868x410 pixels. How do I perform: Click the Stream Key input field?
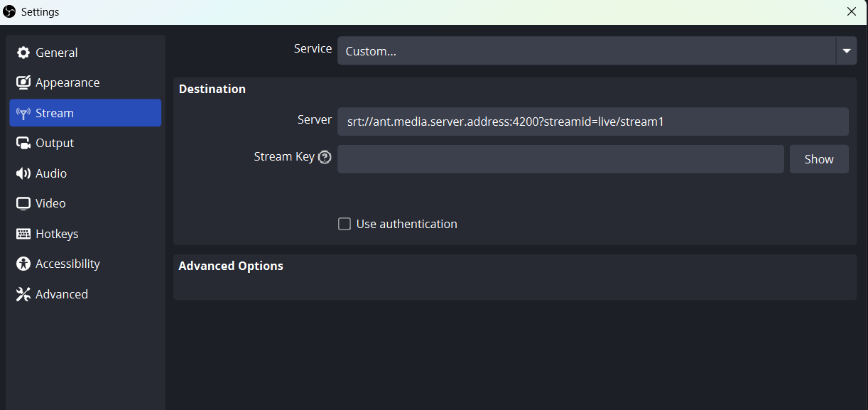tap(560, 159)
